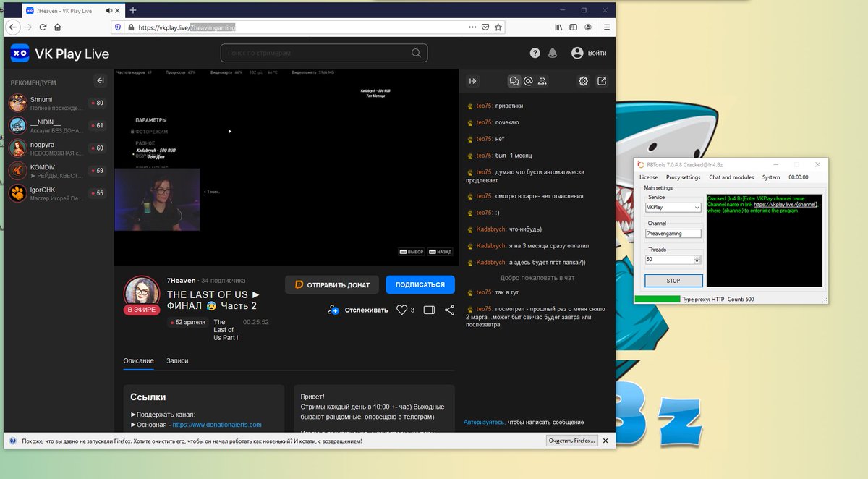The height and width of the screenshot is (479, 868).
Task: Bookmark this page with star
Action: click(498, 27)
